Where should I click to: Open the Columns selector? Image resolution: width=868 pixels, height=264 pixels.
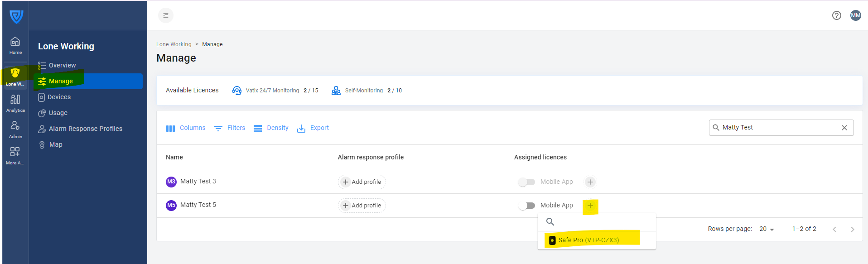click(186, 128)
